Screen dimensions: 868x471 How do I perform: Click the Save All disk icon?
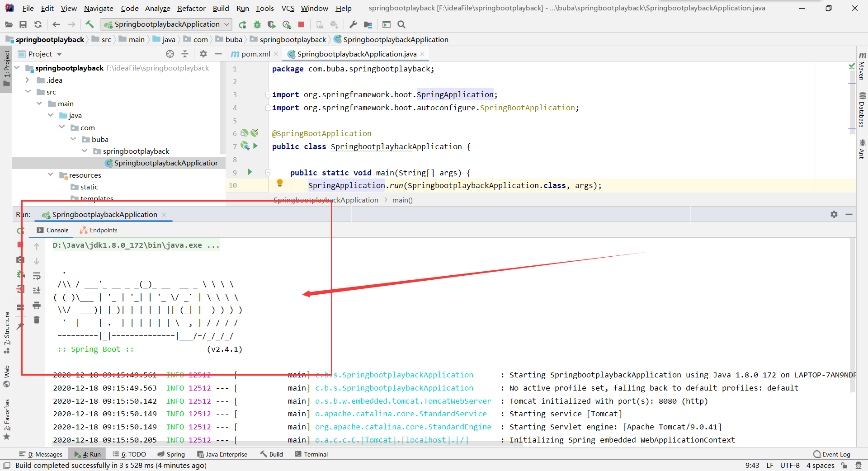click(x=23, y=24)
